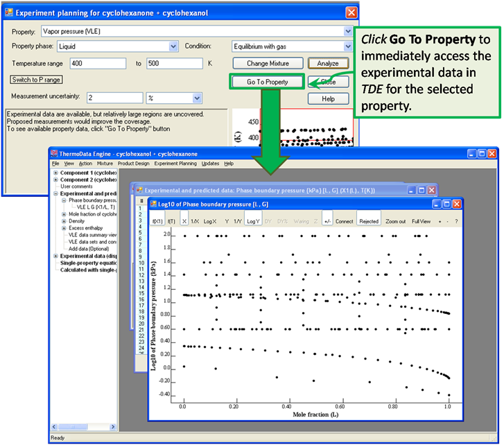The width and height of the screenshot is (504, 445).
Task: Set Y axis to 1/Y
Action: pos(238,221)
